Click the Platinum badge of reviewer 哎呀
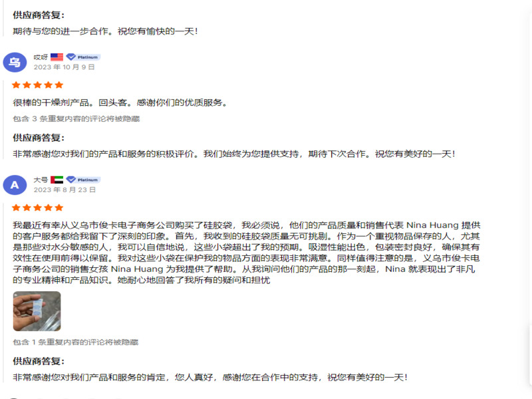The height and width of the screenshot is (399, 532). pyautogui.click(x=83, y=57)
